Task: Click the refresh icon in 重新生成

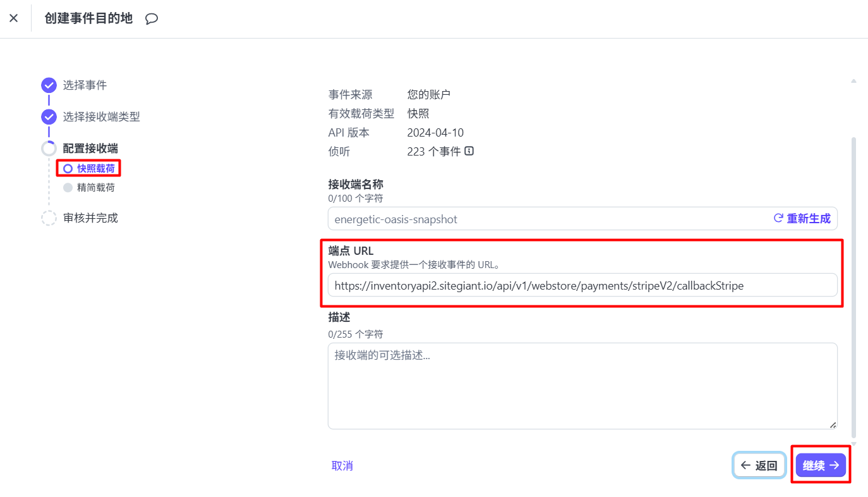Action: click(778, 218)
